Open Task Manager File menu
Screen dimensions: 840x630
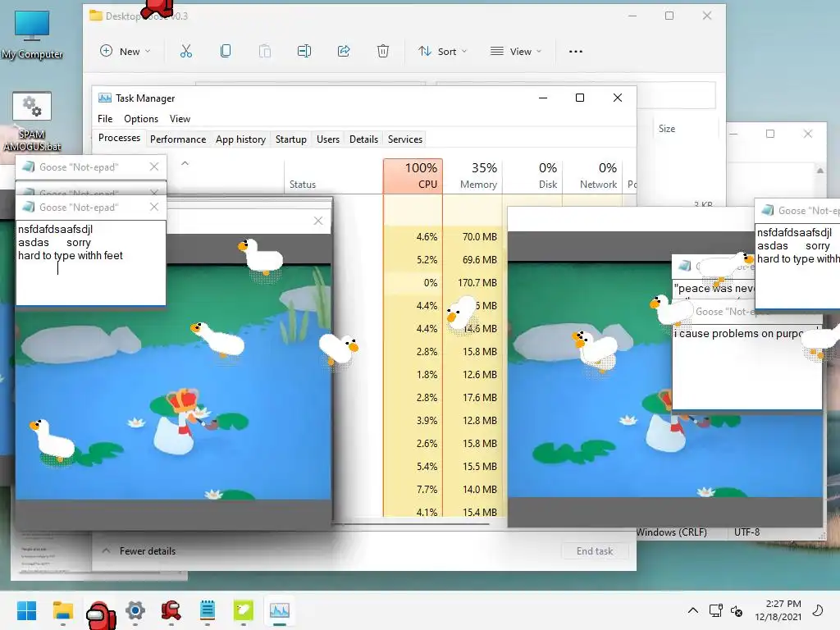coord(105,119)
